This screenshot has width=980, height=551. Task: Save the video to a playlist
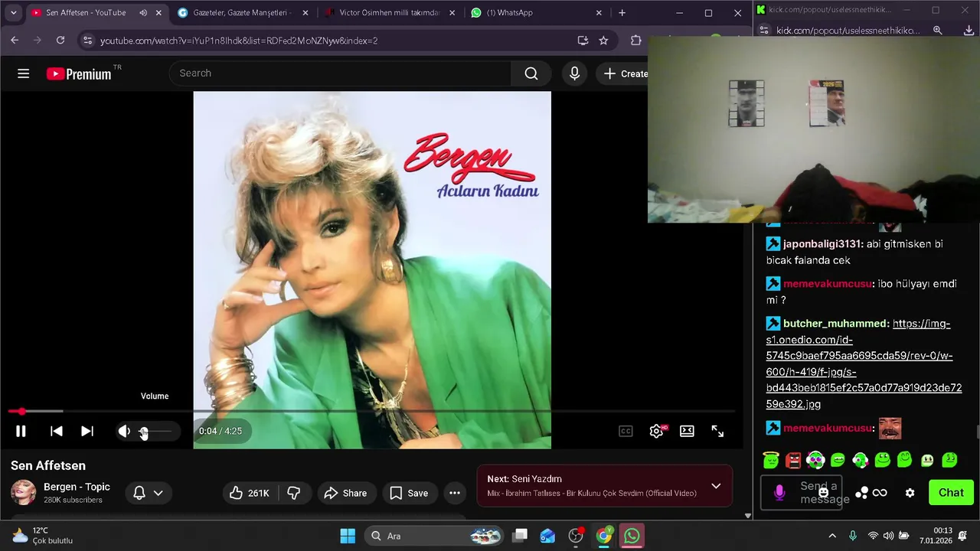(x=409, y=494)
